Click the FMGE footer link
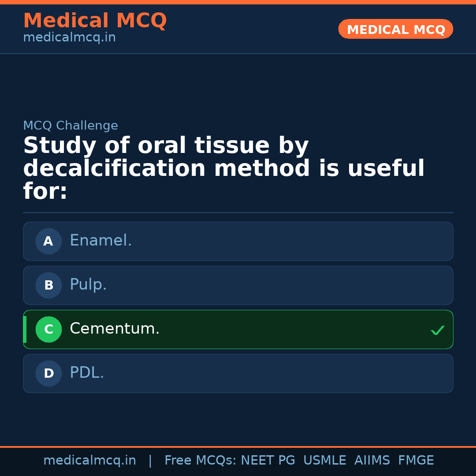The image size is (476, 476). [416, 460]
